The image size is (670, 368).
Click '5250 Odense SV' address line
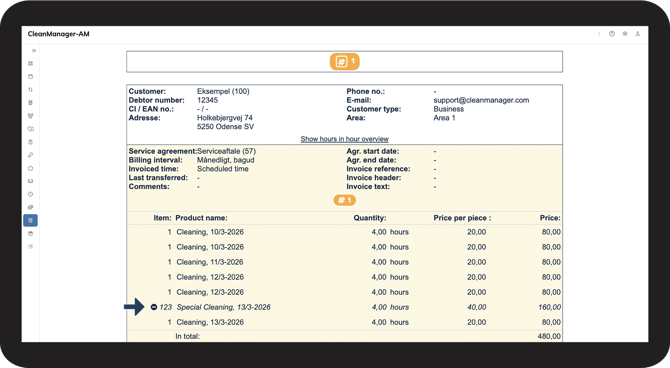[225, 127]
